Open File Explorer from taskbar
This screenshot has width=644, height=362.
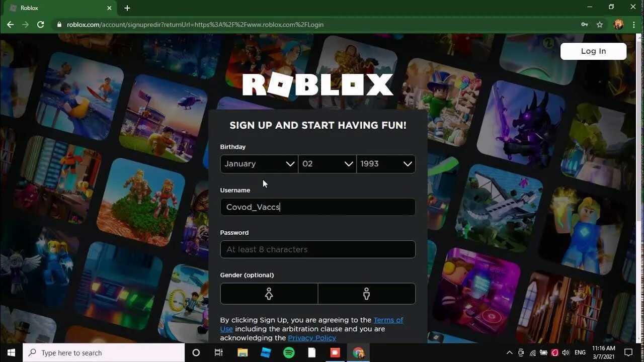coord(243,353)
